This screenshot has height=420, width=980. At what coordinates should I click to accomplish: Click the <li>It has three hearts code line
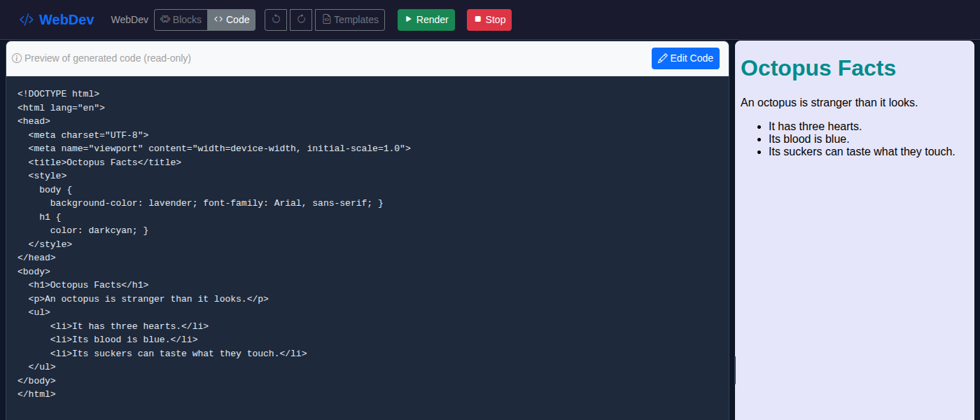(129, 326)
